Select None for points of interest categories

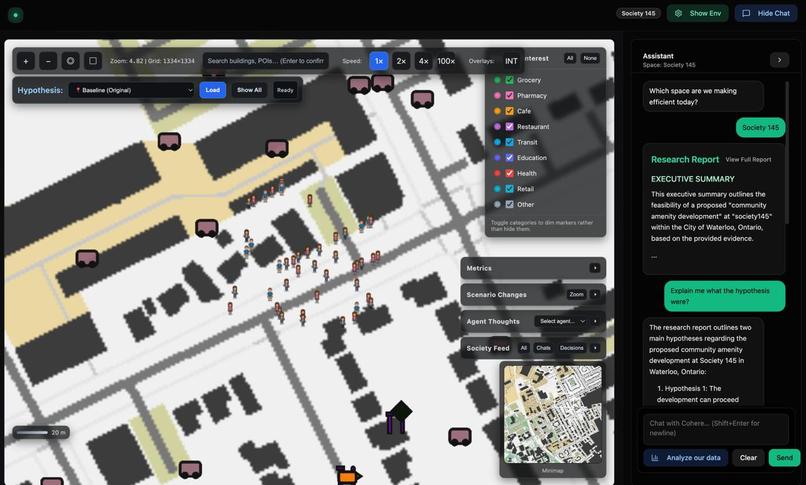point(590,58)
